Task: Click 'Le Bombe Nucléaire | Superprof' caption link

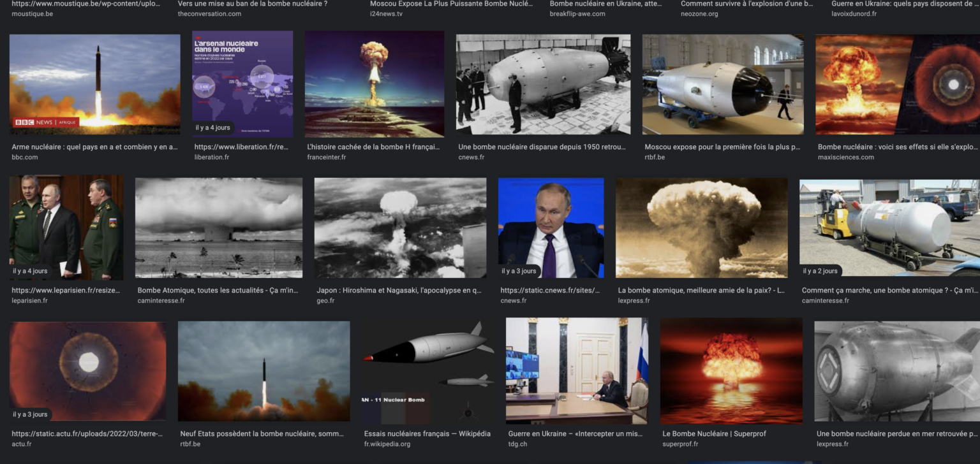Action: [x=714, y=434]
